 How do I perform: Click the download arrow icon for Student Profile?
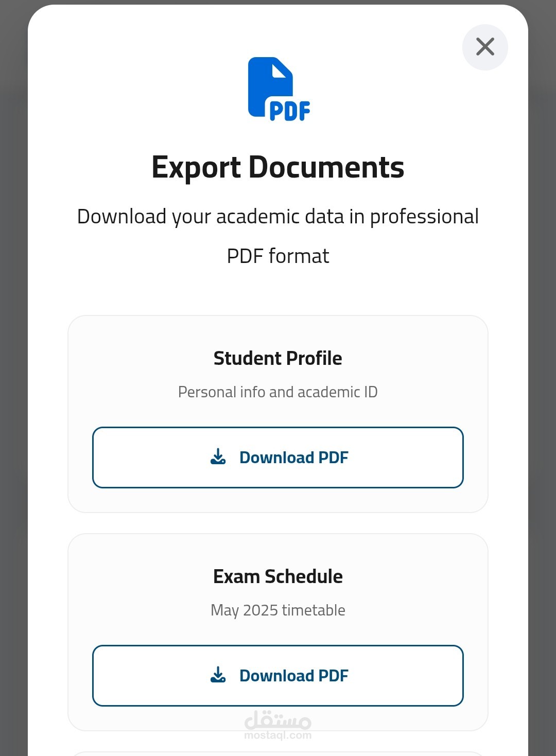(x=218, y=456)
